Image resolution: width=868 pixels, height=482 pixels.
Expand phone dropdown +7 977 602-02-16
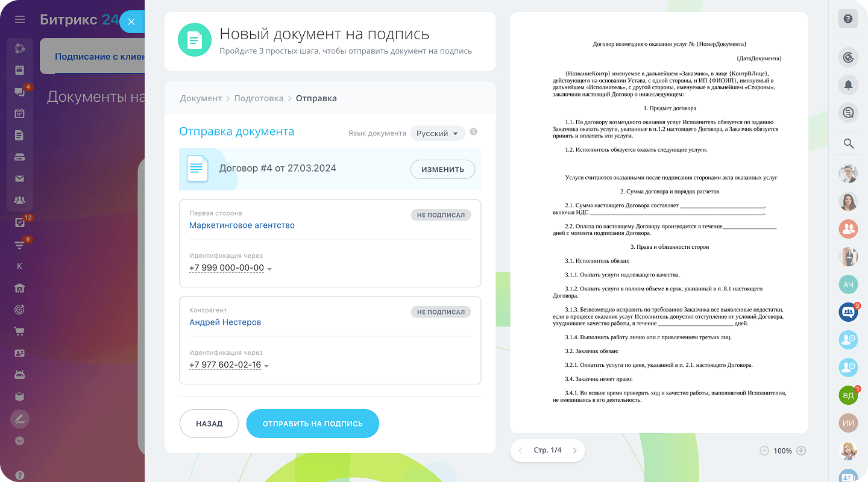point(266,366)
